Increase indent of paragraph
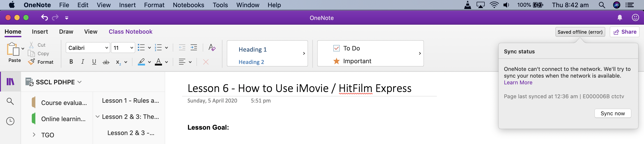The height and width of the screenshot is (144, 644). pyautogui.click(x=194, y=48)
